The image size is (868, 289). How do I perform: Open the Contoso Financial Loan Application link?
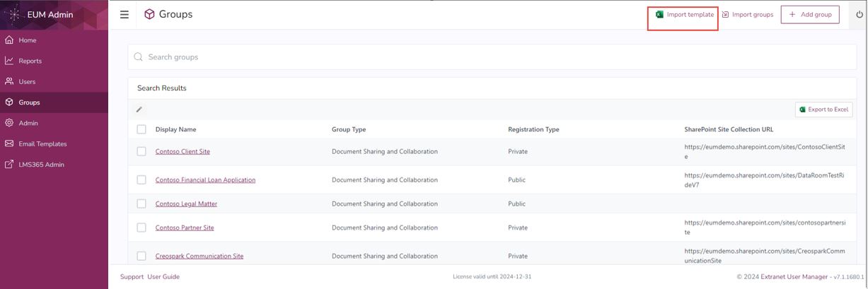(205, 179)
